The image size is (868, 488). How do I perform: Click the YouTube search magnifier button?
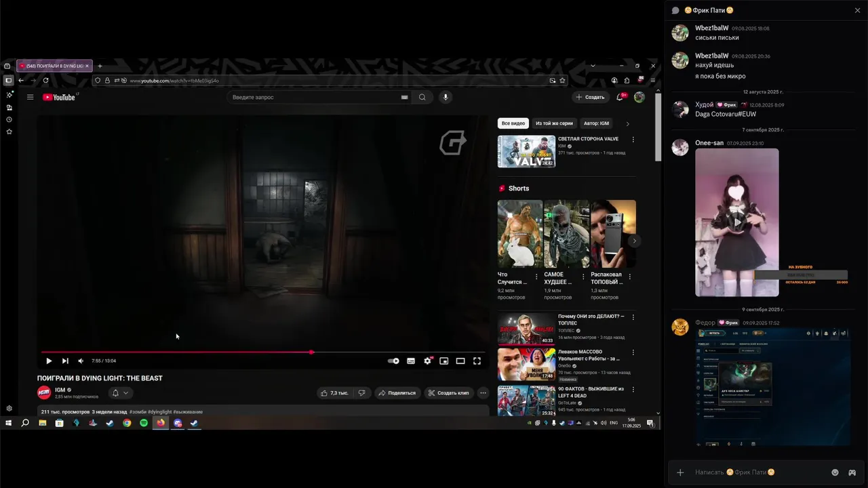(x=422, y=97)
